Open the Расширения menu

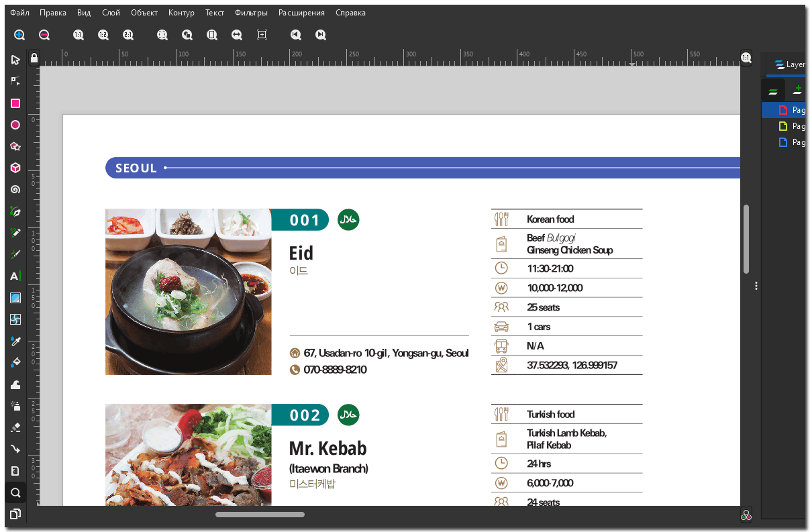301,13
